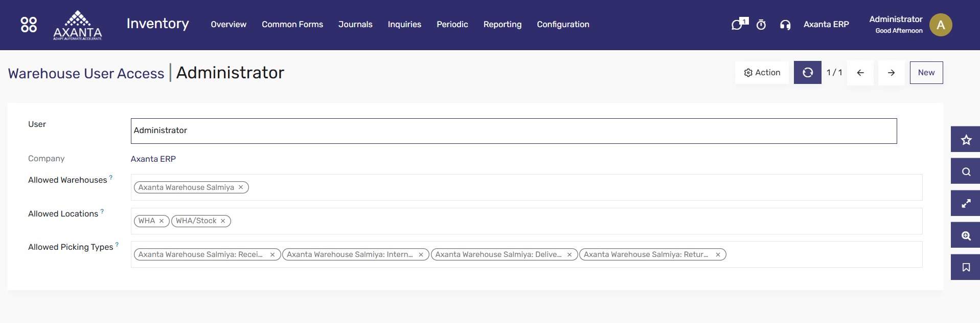The width and height of the screenshot is (980, 323).
Task: Remove Axanta Warehouse Salmiya tag
Action: point(241,187)
